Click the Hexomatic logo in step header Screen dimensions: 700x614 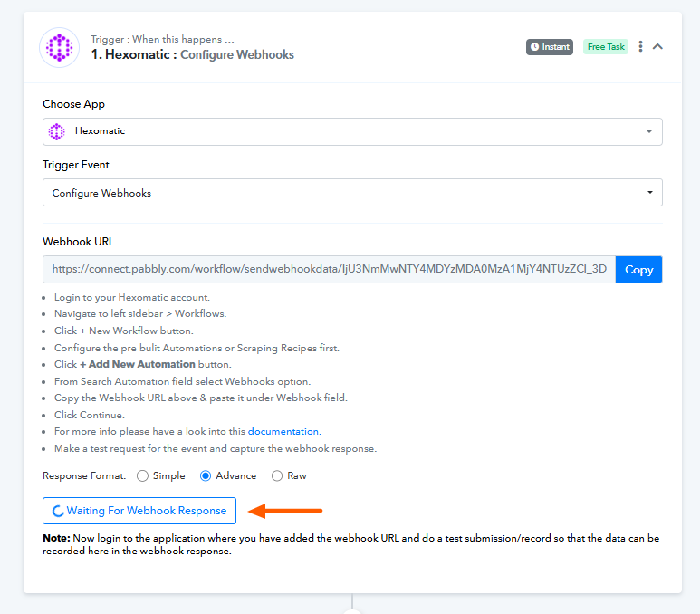coord(59,47)
